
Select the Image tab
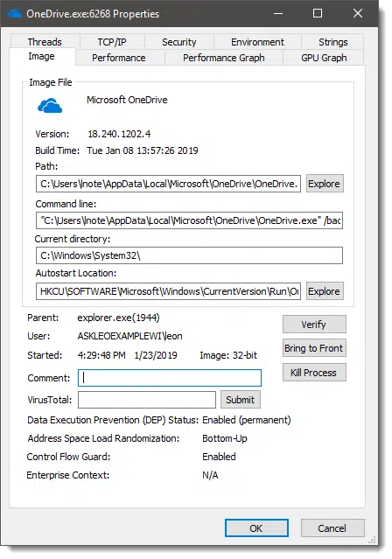pos(42,56)
